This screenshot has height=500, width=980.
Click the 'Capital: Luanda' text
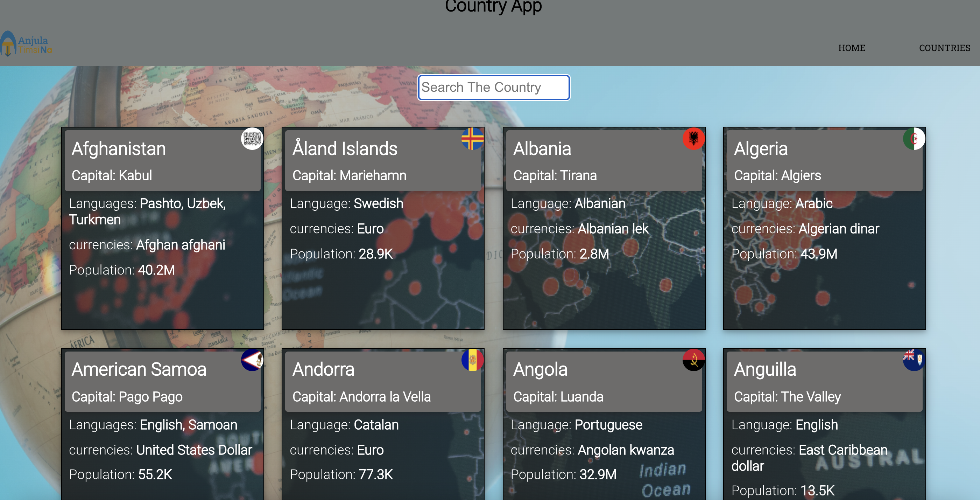(558, 397)
